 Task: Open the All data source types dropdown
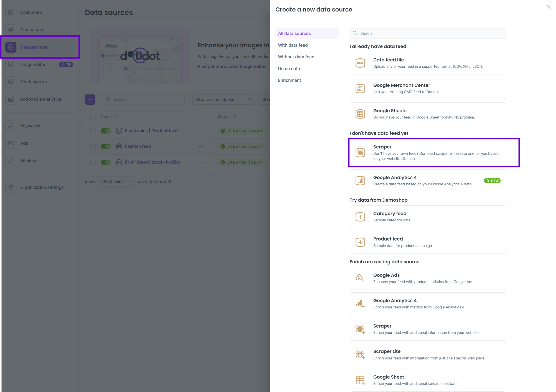224,99
